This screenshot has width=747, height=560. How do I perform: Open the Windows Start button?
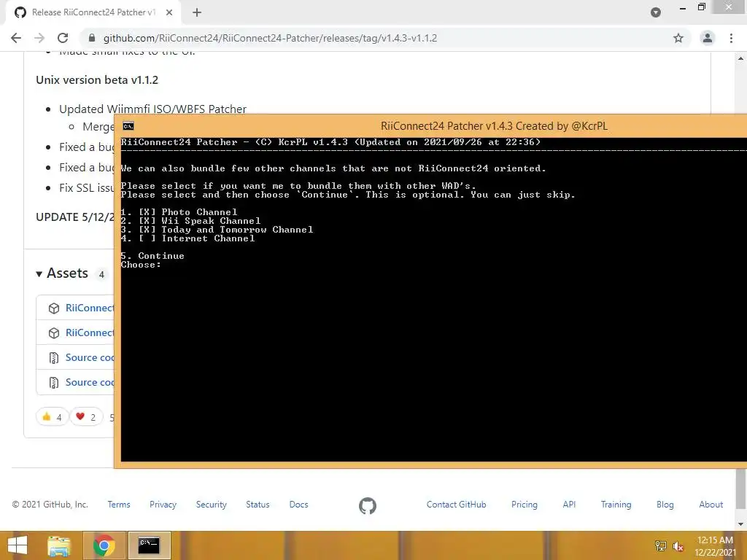point(18,545)
